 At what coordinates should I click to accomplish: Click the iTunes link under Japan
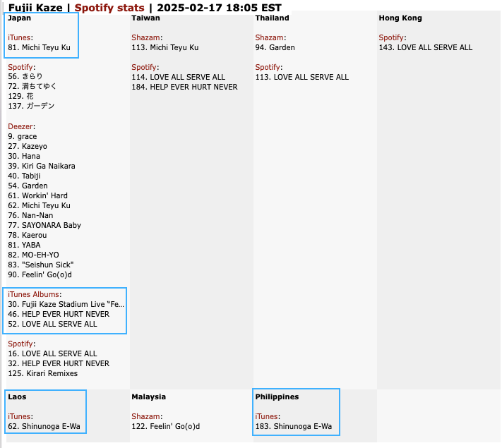click(19, 37)
